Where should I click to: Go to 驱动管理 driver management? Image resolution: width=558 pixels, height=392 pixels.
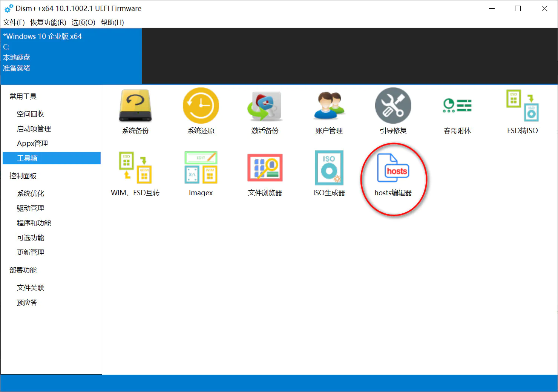click(31, 208)
